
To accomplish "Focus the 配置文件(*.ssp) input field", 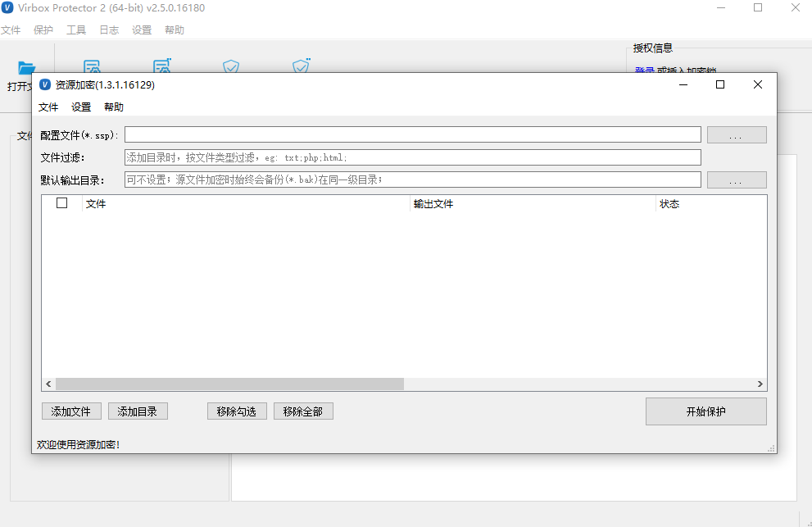I will point(413,134).
